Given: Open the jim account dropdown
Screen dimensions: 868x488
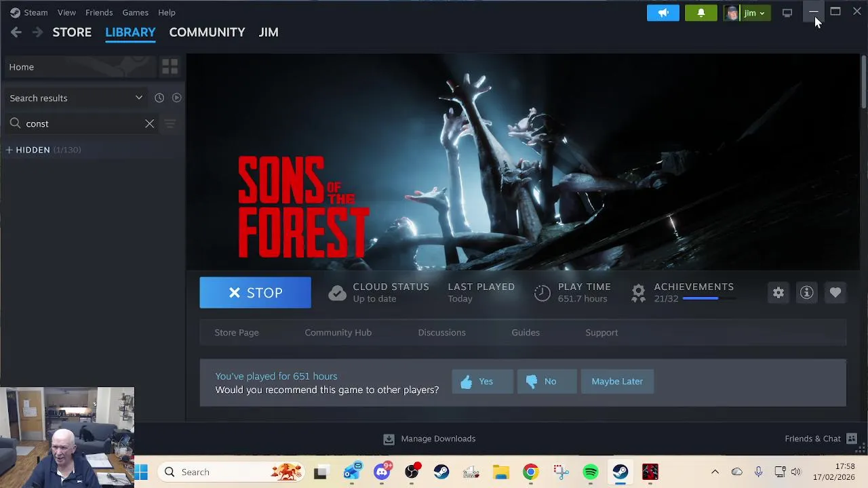Looking at the screenshot, I should pos(747,13).
